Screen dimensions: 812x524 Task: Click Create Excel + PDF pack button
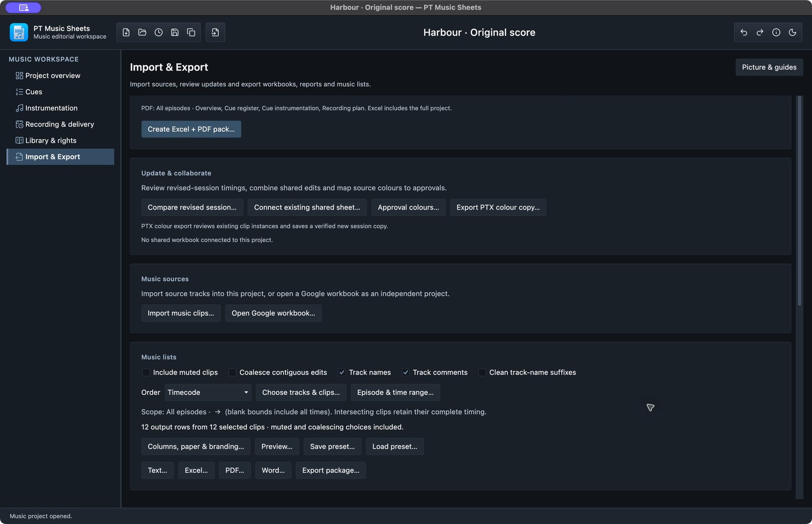click(x=191, y=129)
